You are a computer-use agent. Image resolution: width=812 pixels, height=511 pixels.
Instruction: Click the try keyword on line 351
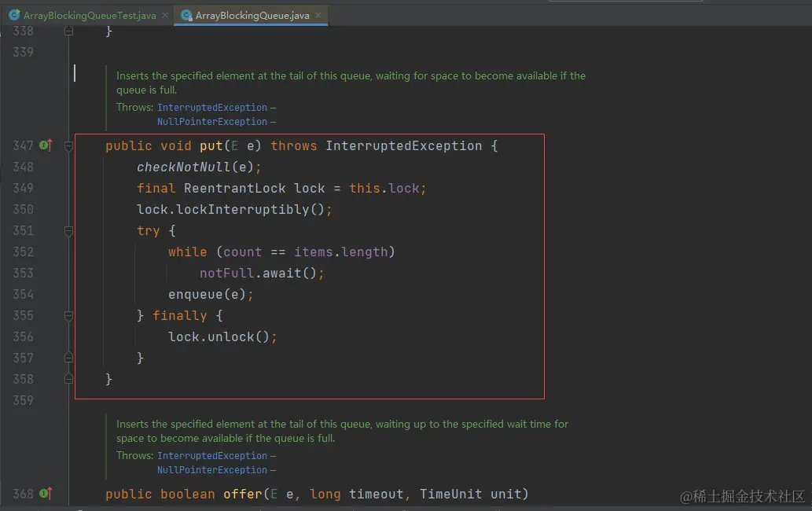148,231
